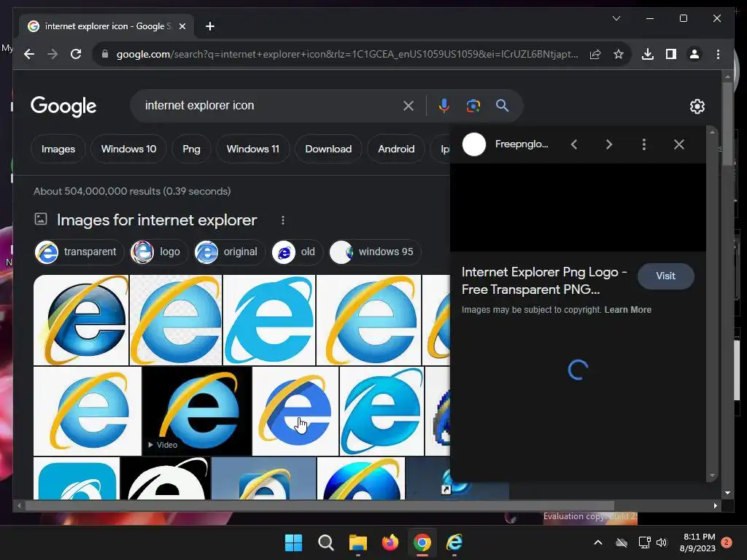Image resolution: width=747 pixels, height=560 pixels.
Task: Open darker blue IE logo thumbnail under cursor
Action: pyautogui.click(x=295, y=411)
